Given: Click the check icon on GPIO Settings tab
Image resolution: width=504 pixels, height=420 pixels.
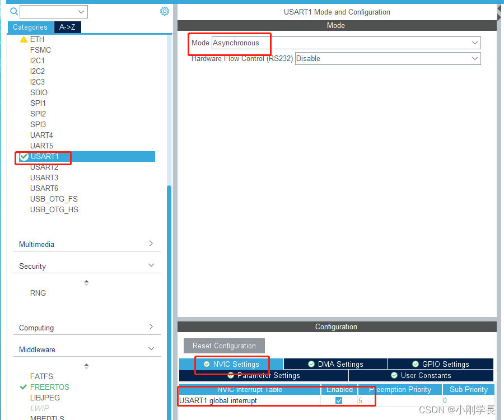Looking at the screenshot, I should pyautogui.click(x=417, y=363).
